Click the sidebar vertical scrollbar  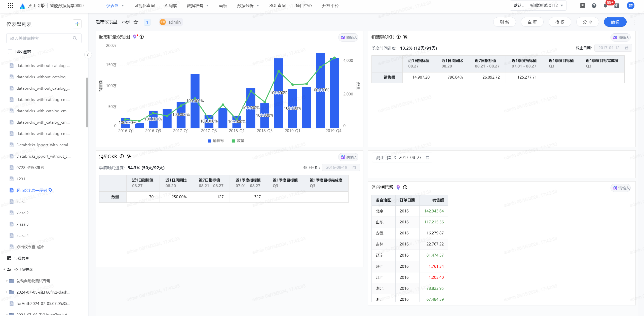87,102
